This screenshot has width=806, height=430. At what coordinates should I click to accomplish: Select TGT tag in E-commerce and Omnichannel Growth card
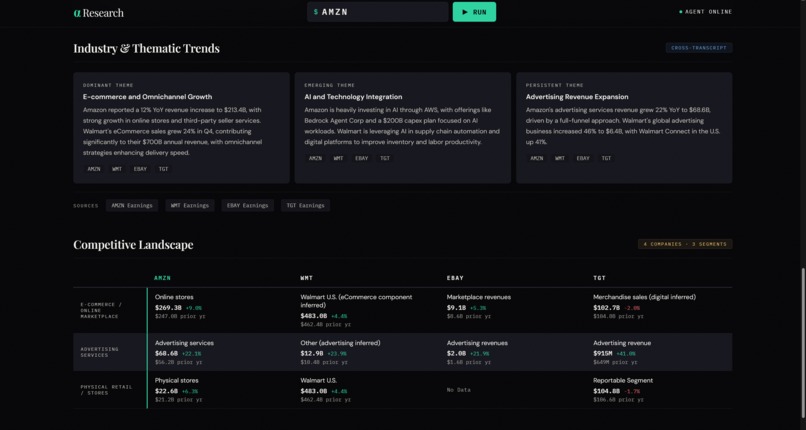(163, 169)
